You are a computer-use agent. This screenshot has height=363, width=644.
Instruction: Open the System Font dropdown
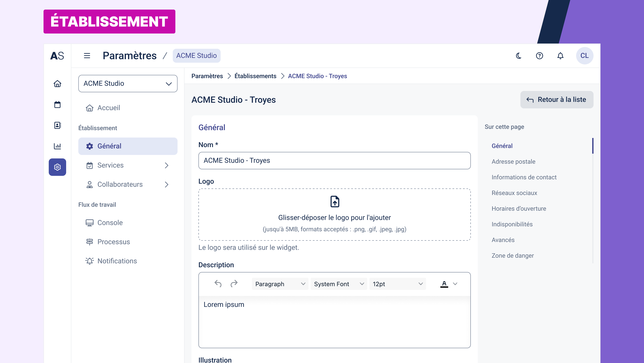(x=339, y=284)
